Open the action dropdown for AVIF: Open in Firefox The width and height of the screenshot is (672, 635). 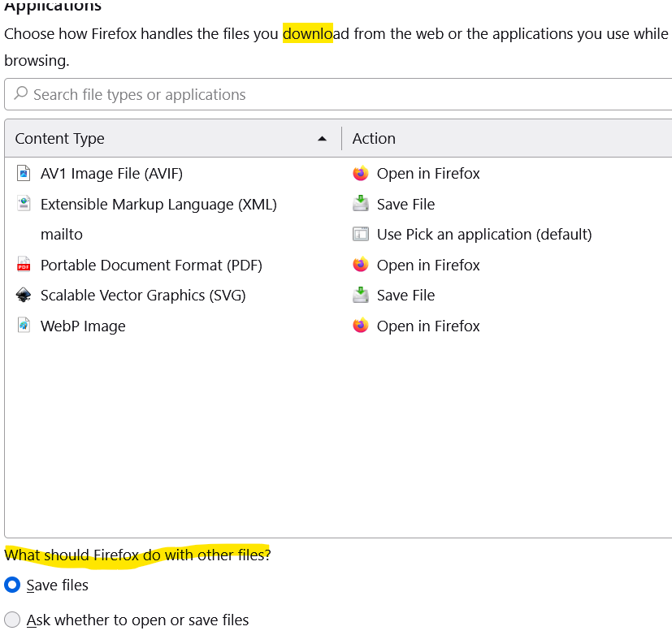(x=428, y=174)
